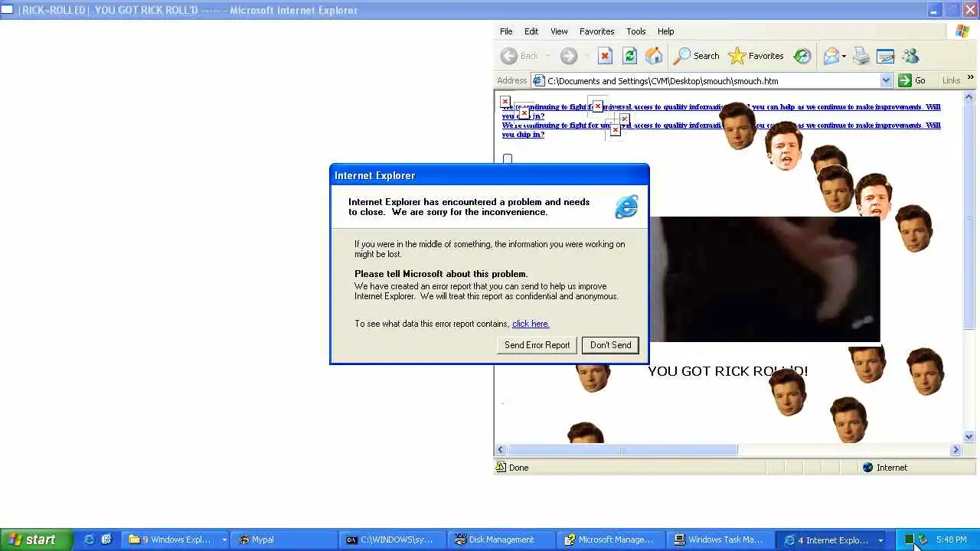Image resolution: width=980 pixels, height=551 pixels.
Task: Click the Send Error Report button
Action: [x=537, y=345]
